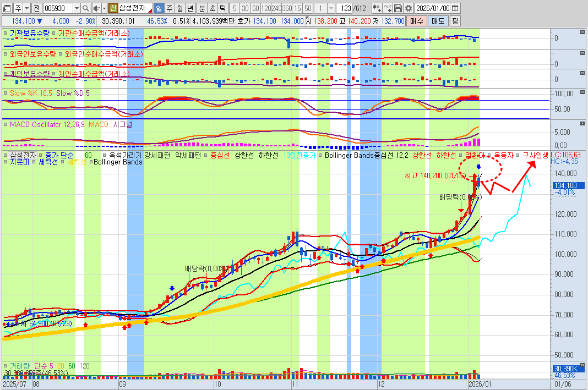Click the add line chart overlay icon

tap(388, 8)
